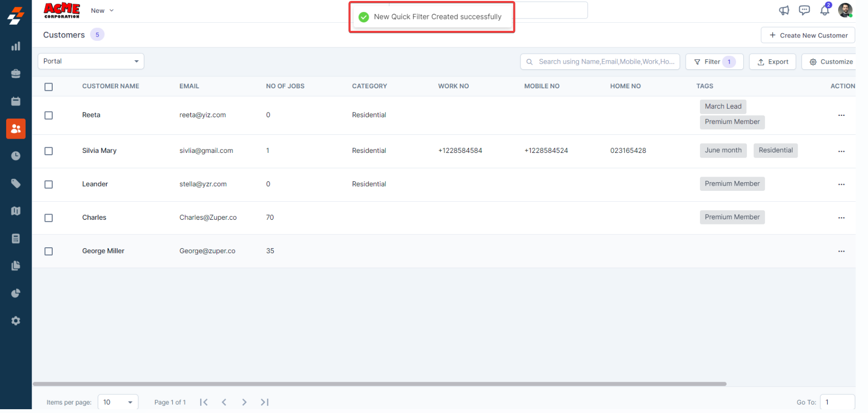Open the timesheet clock icon in sidebar
Screen dimensions: 868x413
click(x=16, y=156)
